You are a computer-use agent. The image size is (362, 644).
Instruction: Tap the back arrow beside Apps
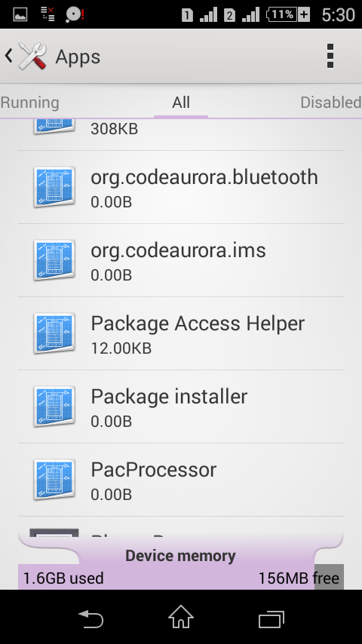point(8,56)
